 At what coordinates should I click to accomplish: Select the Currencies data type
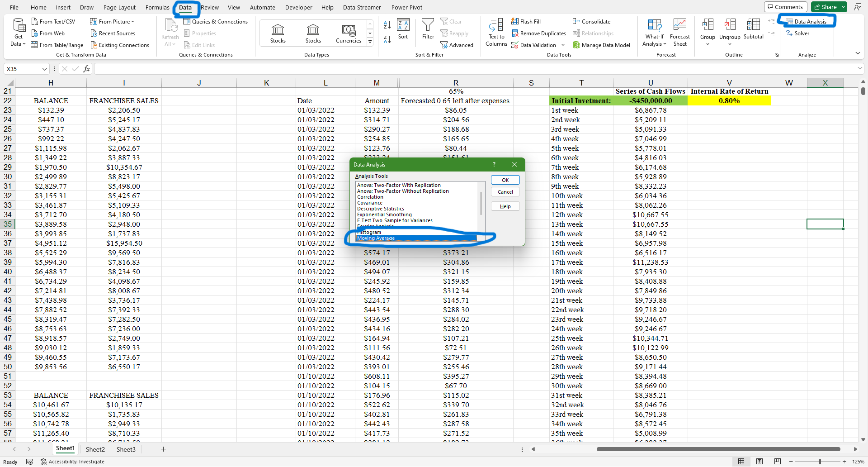pos(348,33)
